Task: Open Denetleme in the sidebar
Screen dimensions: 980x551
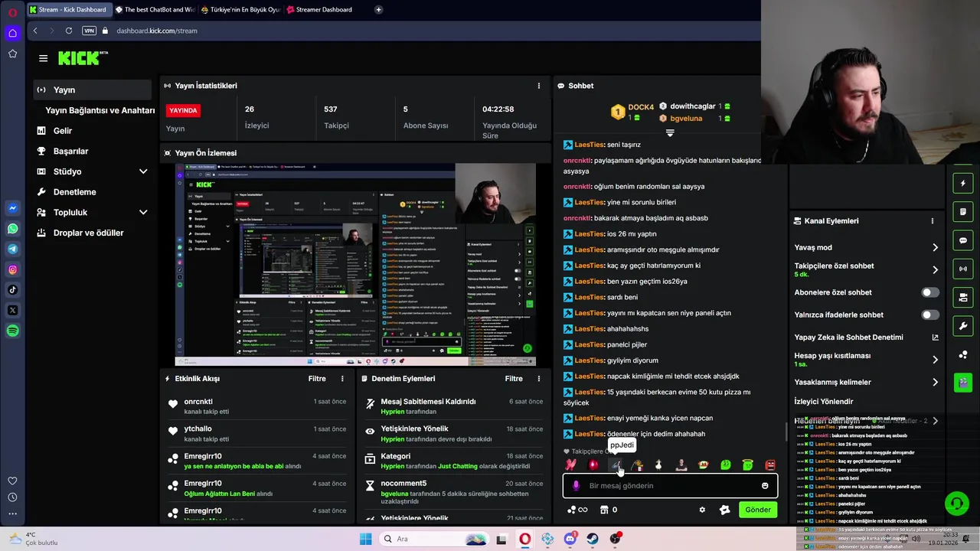Action: pyautogui.click(x=92, y=192)
